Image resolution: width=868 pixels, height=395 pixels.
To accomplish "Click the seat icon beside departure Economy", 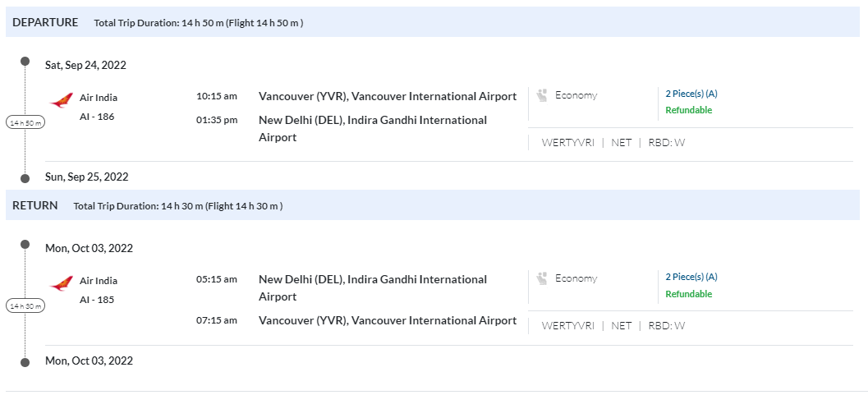I will pyautogui.click(x=541, y=95).
